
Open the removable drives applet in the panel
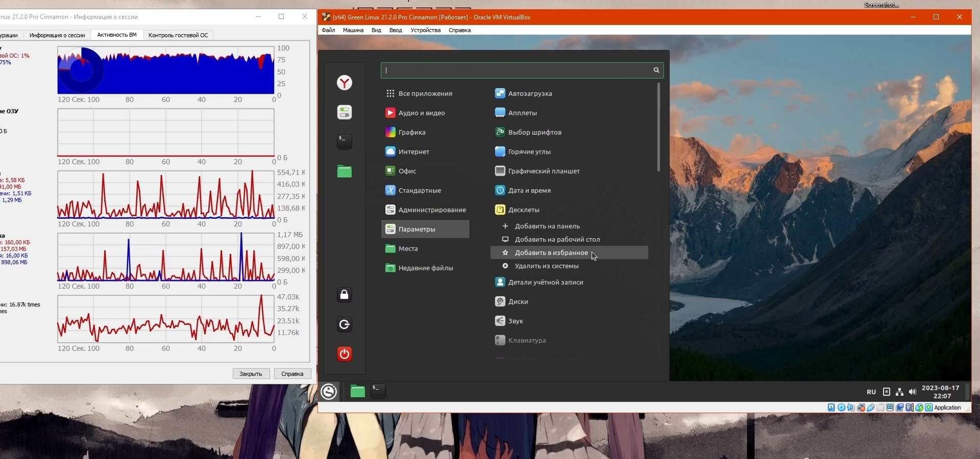click(x=887, y=392)
